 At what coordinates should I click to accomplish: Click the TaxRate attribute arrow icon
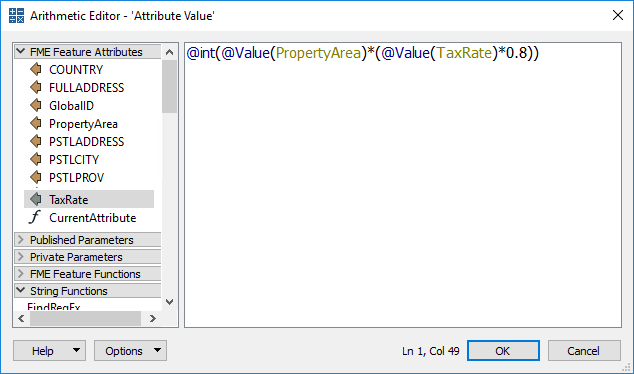pos(36,199)
